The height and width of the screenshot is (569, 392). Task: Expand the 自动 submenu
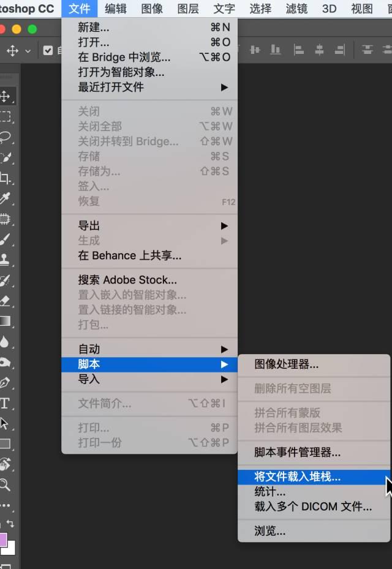tap(149, 349)
